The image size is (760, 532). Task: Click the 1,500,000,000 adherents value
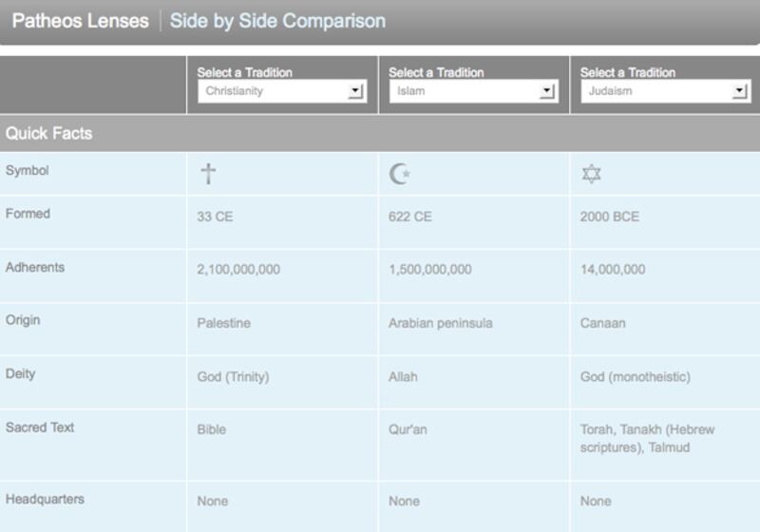click(430, 270)
